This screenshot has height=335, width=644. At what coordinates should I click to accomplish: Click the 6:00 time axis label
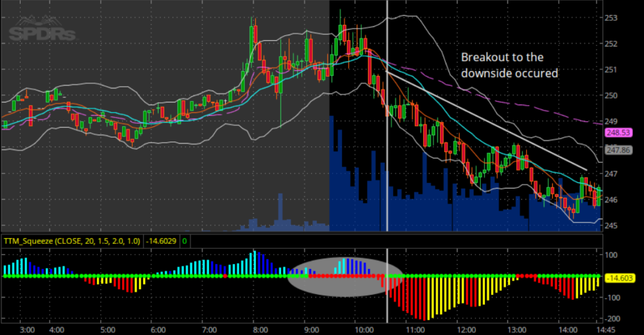[x=158, y=330]
